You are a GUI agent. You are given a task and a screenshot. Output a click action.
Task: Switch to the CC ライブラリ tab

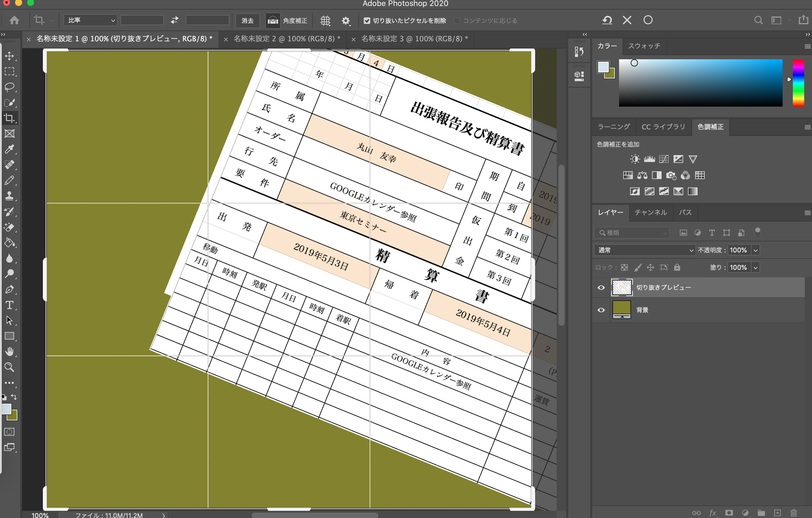click(663, 127)
